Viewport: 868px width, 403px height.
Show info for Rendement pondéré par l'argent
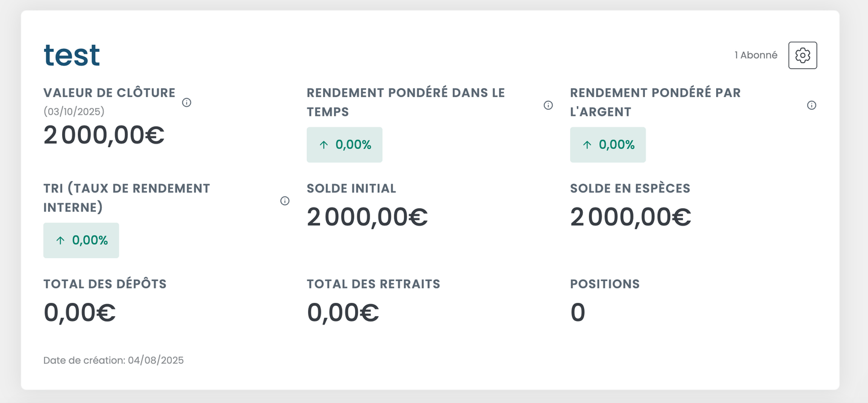(x=811, y=106)
